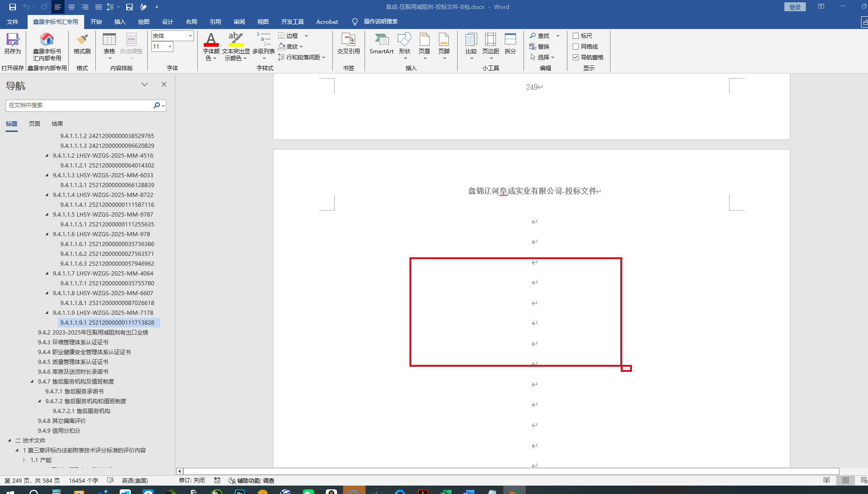Switch to the 引用 ribbon tab

(215, 22)
